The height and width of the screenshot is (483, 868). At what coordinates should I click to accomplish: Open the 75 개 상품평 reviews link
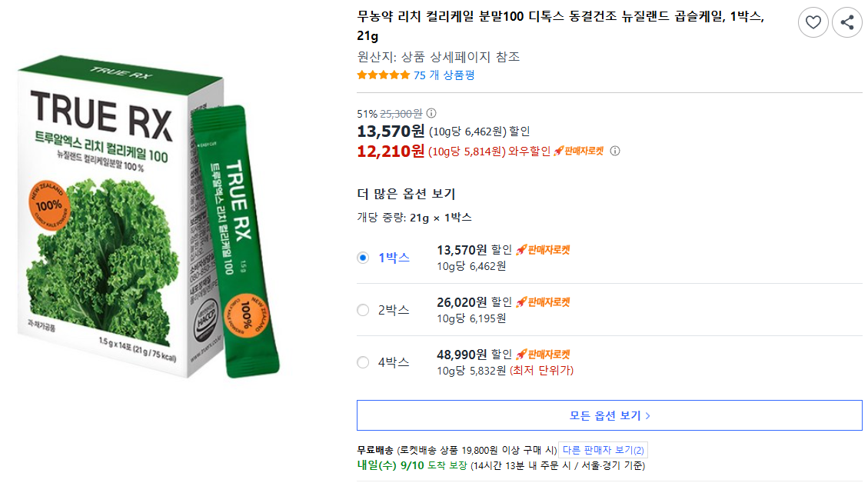(x=444, y=75)
